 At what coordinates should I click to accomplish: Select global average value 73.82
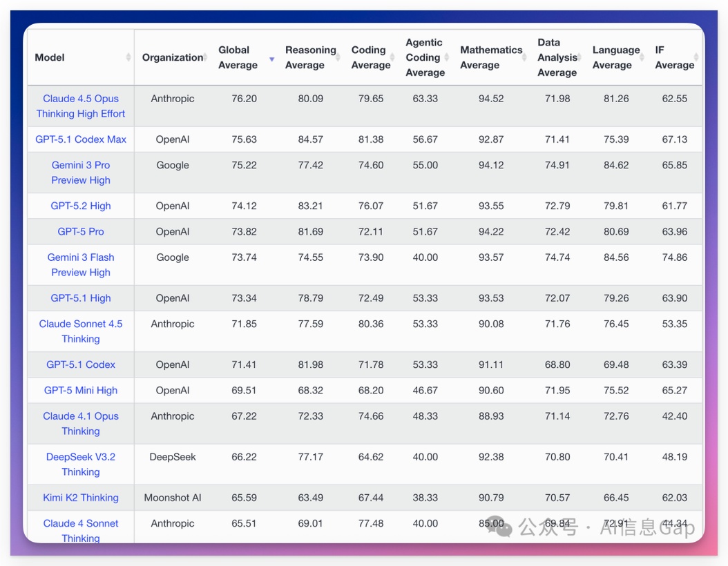coord(245,231)
